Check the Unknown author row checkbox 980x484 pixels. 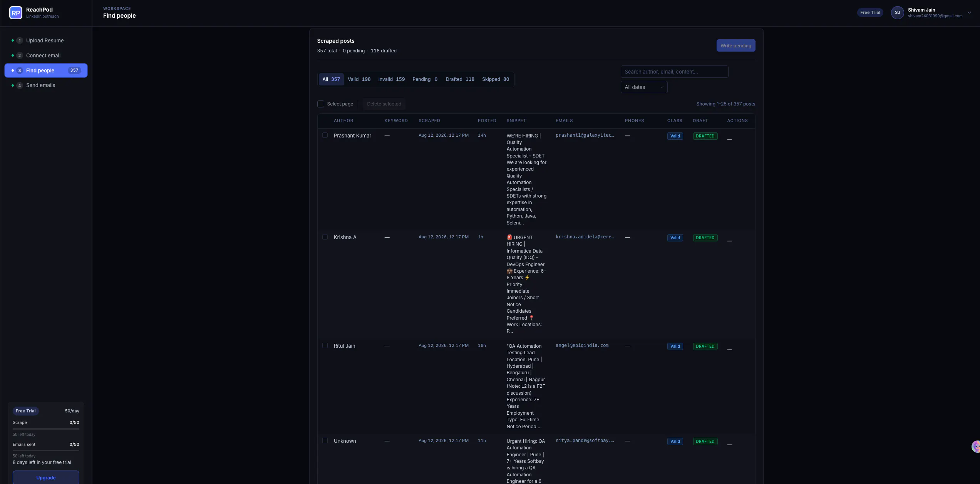tap(325, 441)
